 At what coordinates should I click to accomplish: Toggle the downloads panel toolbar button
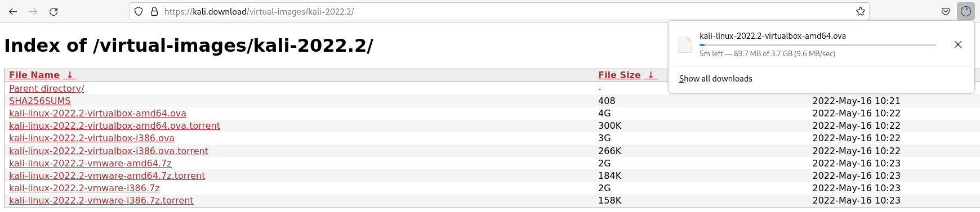(x=966, y=11)
